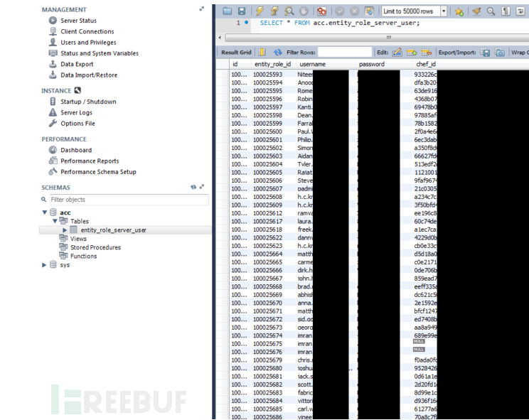
Task: Collapse the acc Tables tree node
Action: 55,222
